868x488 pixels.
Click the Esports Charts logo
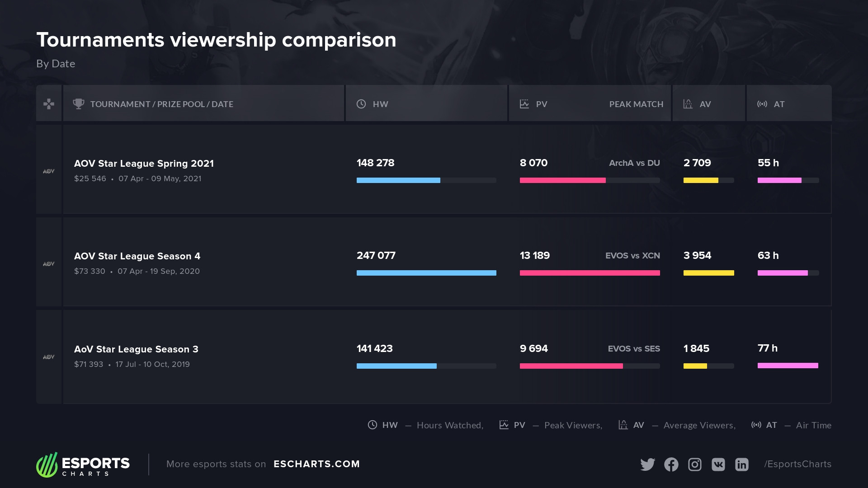83,465
